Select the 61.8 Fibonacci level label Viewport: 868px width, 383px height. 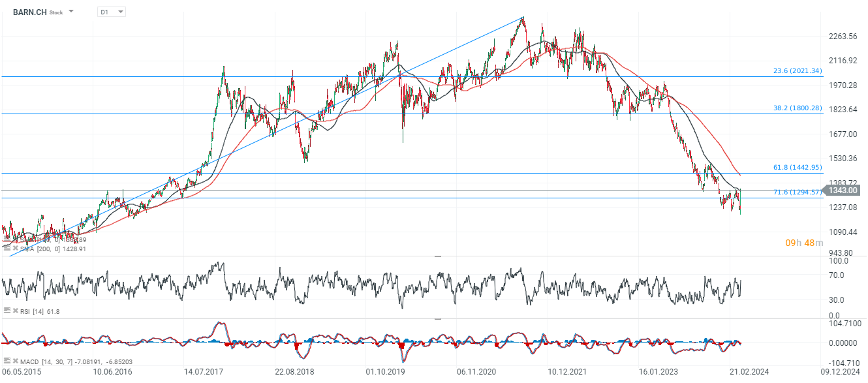pyautogui.click(x=797, y=168)
